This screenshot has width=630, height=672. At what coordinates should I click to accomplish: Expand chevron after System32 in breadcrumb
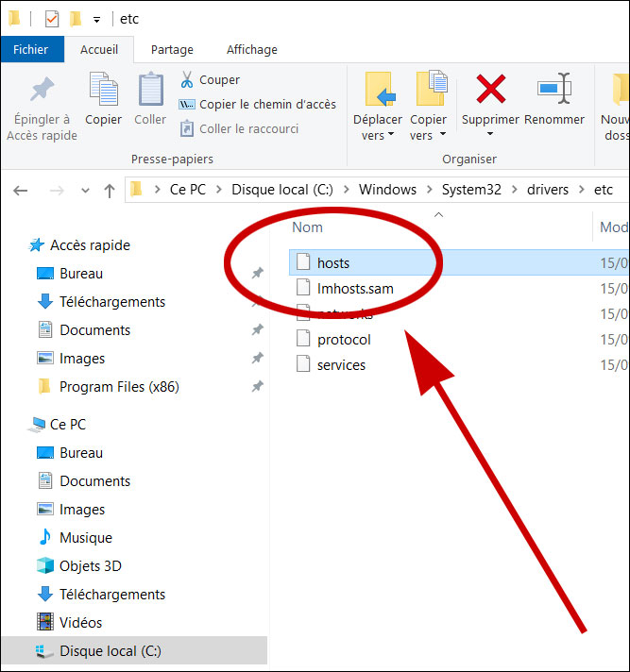[x=514, y=190]
